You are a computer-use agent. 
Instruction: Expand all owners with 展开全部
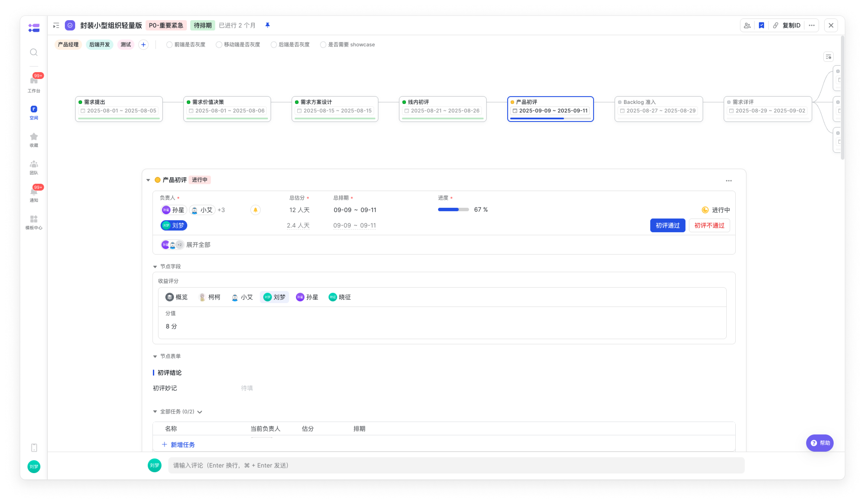pos(198,245)
